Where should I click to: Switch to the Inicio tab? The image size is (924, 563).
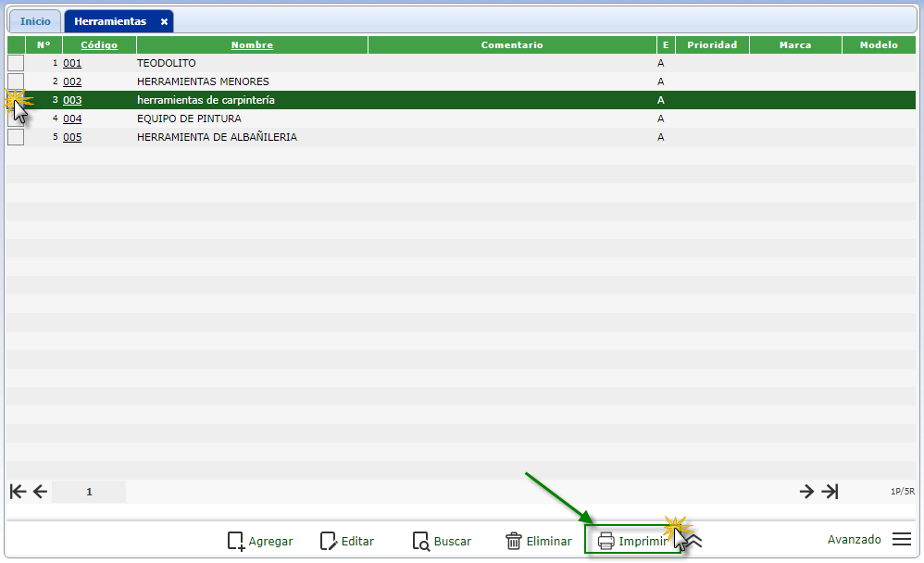[35, 22]
